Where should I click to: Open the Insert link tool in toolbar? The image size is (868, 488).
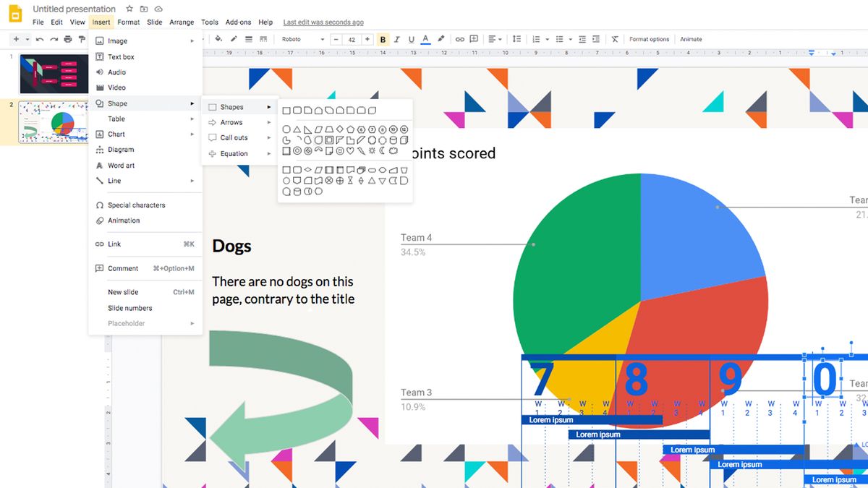pos(459,39)
